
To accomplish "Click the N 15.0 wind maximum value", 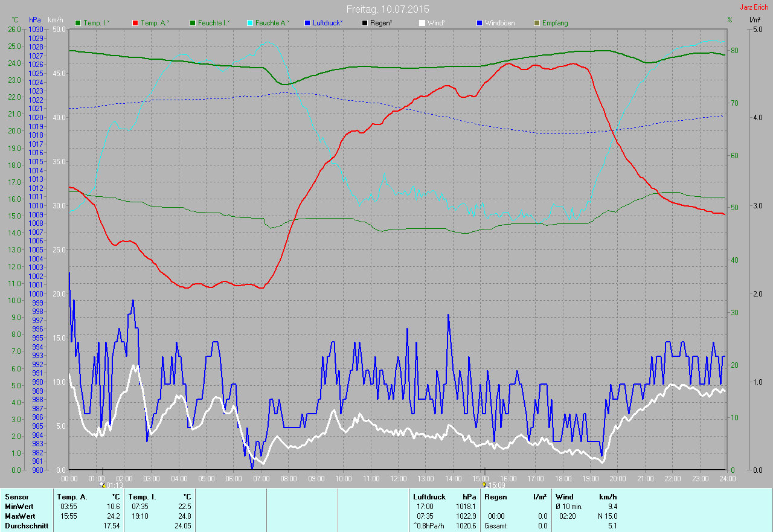I will pyautogui.click(x=606, y=516).
